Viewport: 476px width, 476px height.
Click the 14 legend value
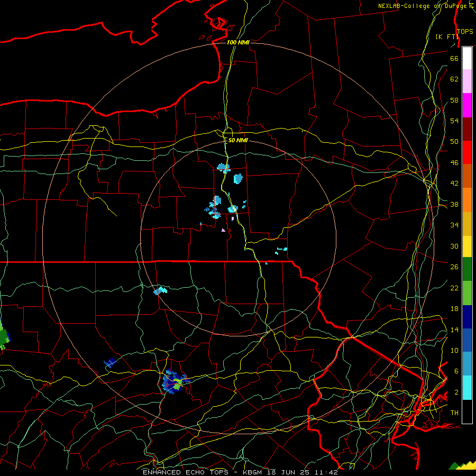pos(454,330)
